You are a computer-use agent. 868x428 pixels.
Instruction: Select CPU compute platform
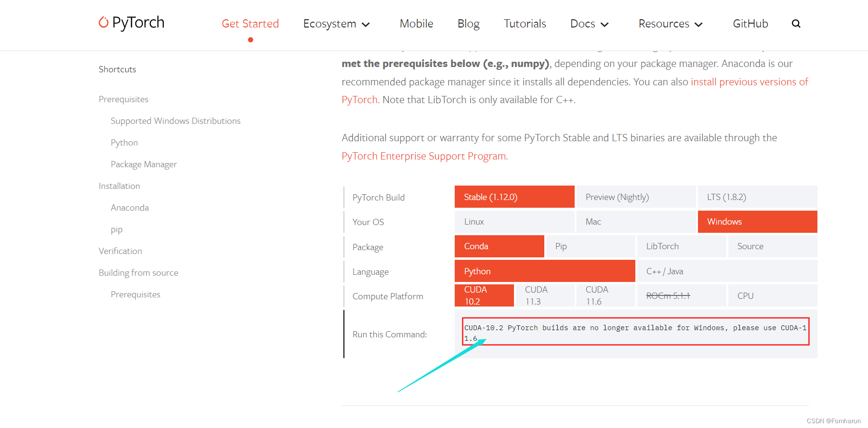[x=773, y=295]
